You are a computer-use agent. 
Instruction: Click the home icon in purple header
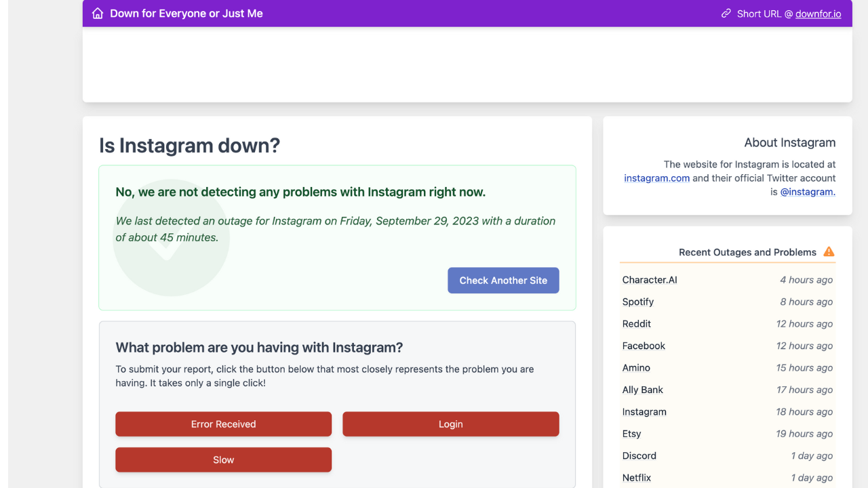tap(98, 14)
